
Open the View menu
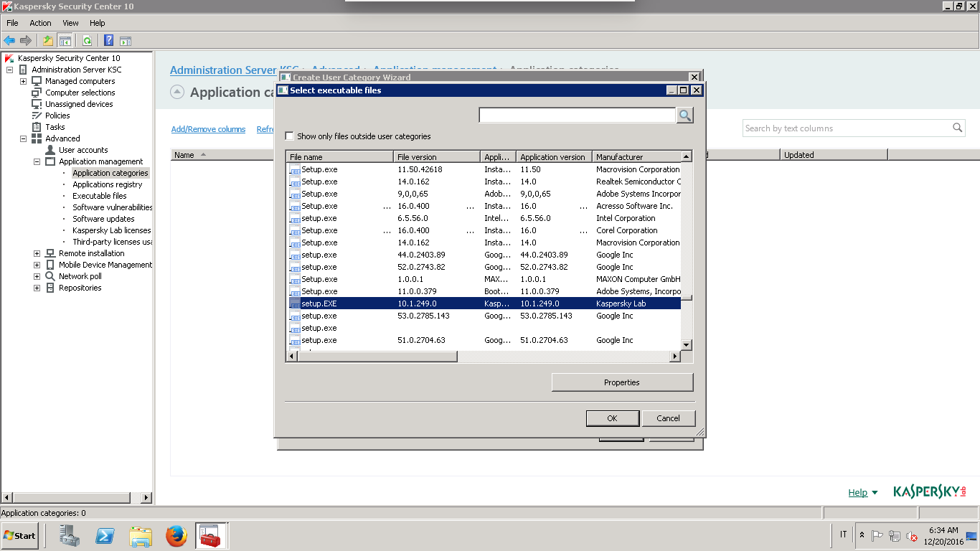tap(70, 23)
